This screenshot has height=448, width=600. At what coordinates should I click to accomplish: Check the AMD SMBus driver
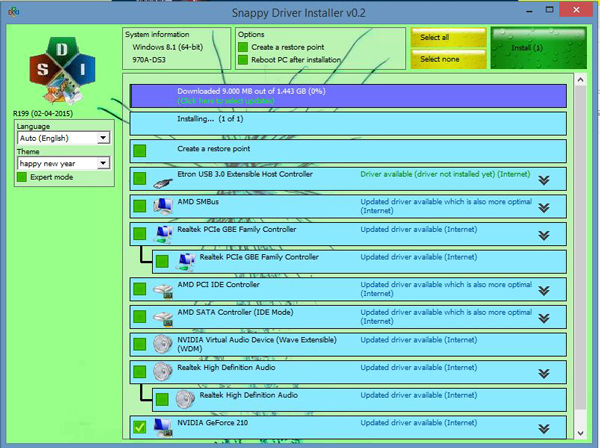click(140, 206)
